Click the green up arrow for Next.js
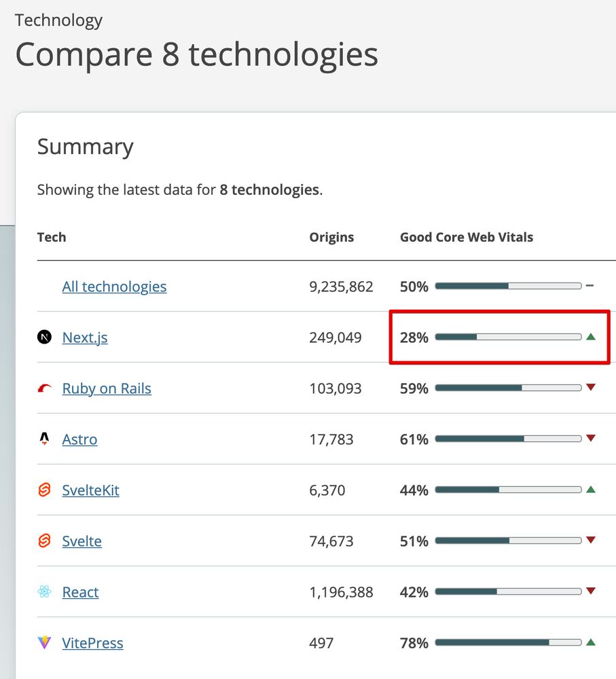This screenshot has width=616, height=679. click(x=591, y=337)
